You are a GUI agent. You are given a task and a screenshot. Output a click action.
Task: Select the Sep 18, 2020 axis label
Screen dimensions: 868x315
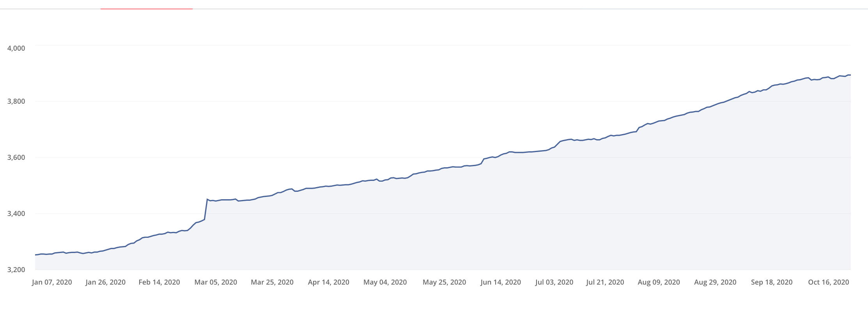coord(772,282)
